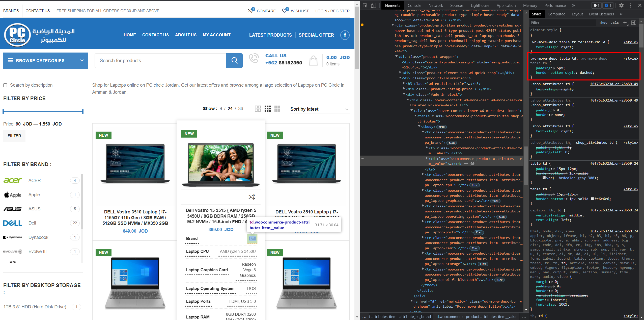Click the PC Circle site logo
Screen dimensions: 644x320
pos(39,35)
